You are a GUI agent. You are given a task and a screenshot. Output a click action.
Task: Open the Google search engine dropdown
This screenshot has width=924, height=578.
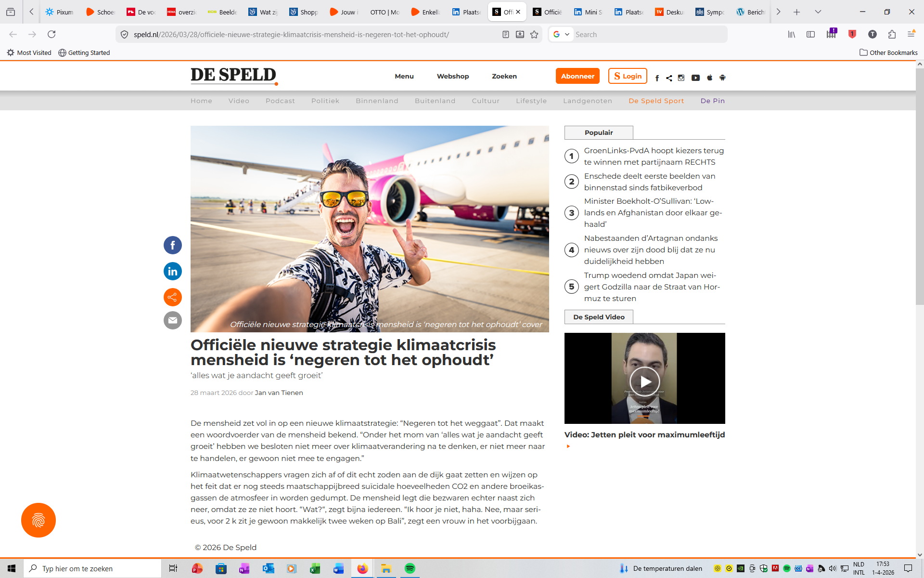(x=561, y=35)
